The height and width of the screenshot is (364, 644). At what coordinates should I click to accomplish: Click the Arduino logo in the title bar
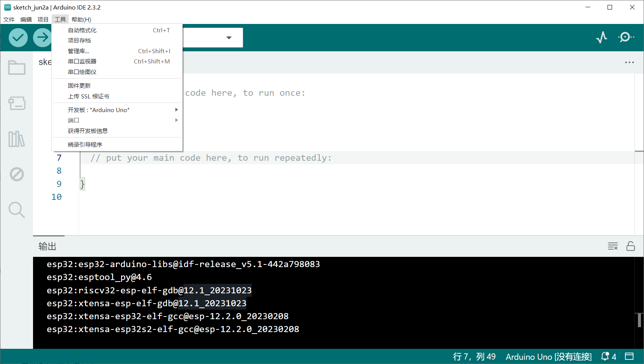tap(8, 7)
